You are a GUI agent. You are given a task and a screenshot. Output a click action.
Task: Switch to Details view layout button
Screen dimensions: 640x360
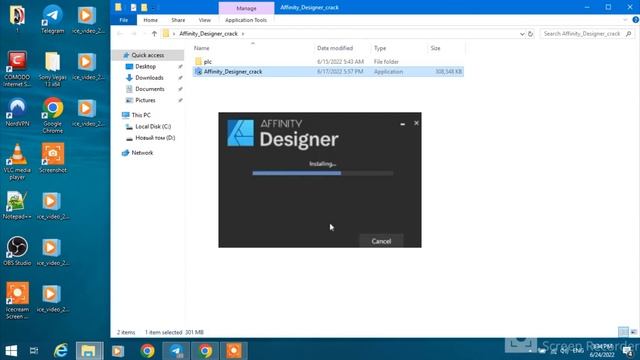(623, 332)
